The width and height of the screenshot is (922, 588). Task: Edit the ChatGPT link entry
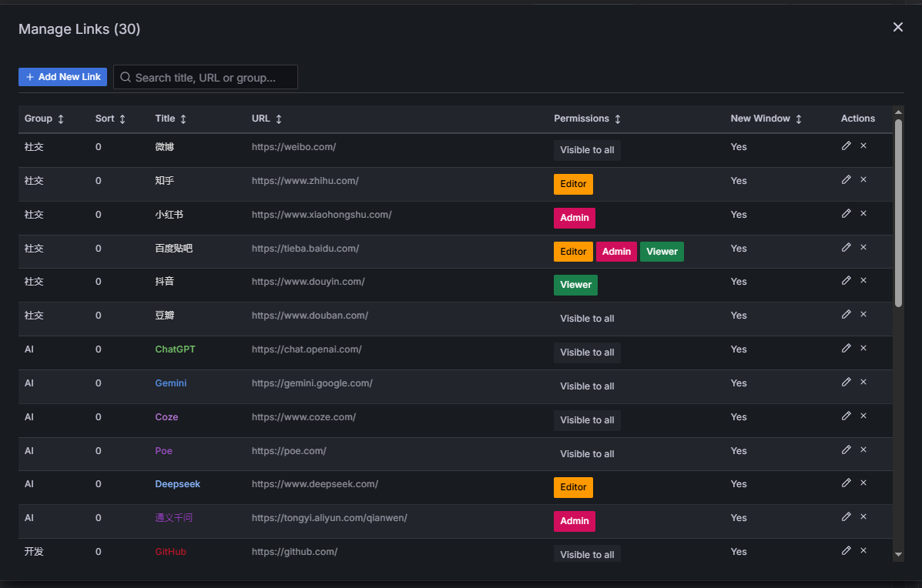846,348
